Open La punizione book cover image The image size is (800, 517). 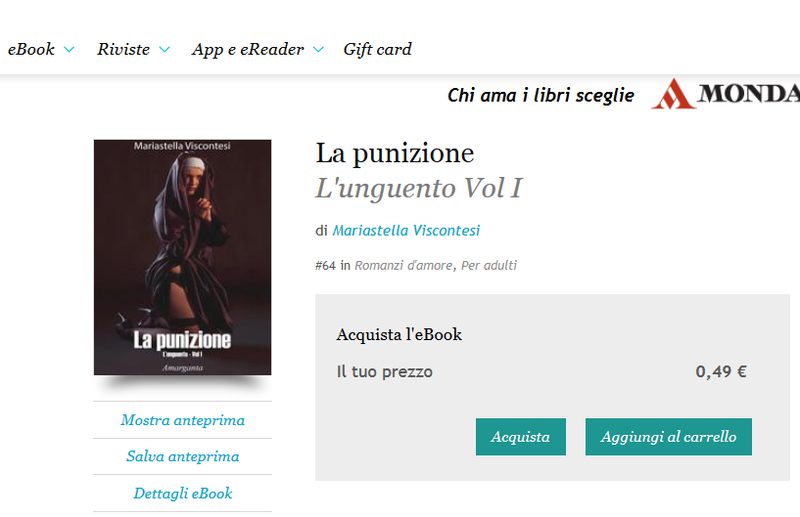pos(183,257)
